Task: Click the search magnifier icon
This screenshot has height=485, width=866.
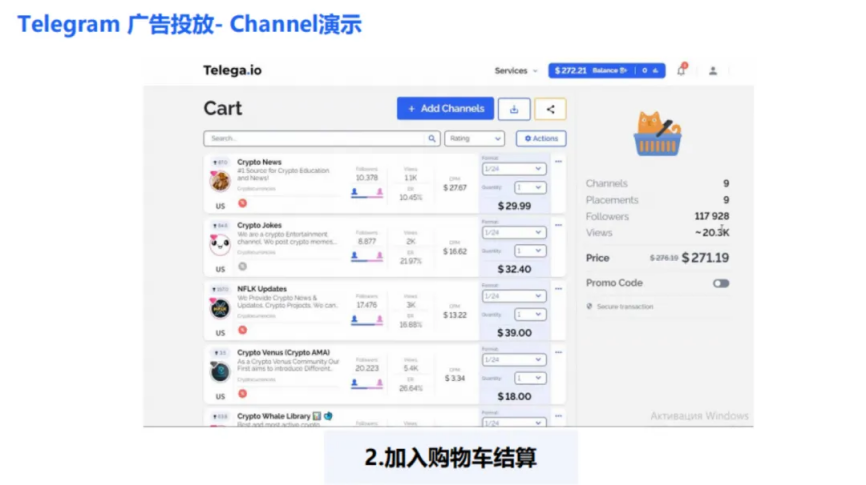Action: (x=432, y=139)
